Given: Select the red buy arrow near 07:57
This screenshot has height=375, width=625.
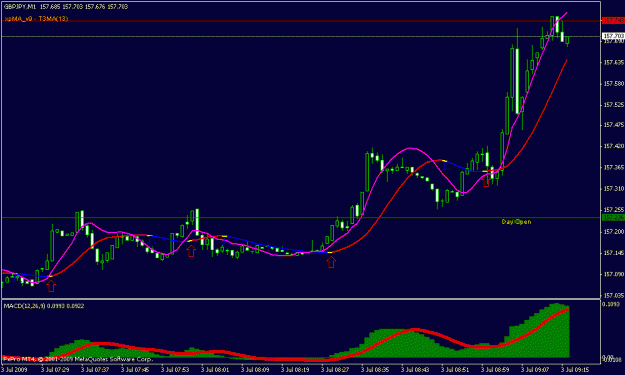Looking at the screenshot, I should point(191,251).
